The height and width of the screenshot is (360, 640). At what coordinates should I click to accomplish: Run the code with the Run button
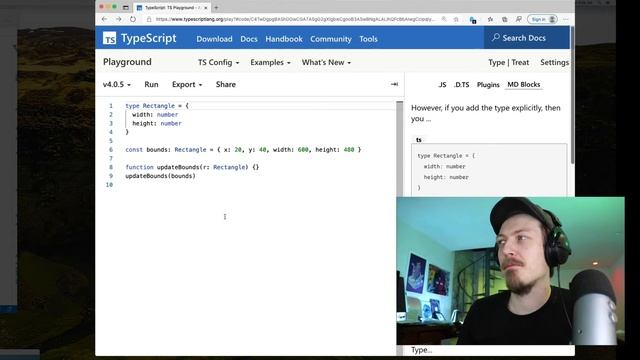click(151, 84)
